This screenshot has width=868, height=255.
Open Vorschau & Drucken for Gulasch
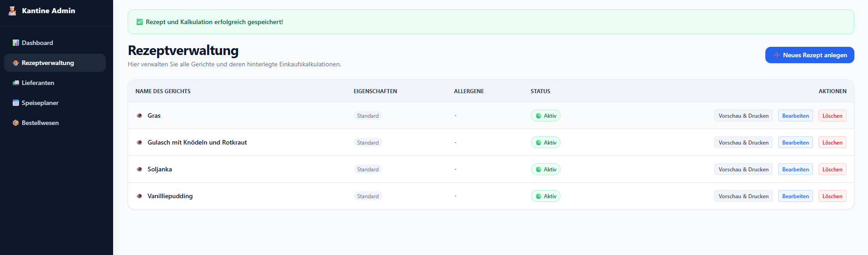tap(744, 142)
